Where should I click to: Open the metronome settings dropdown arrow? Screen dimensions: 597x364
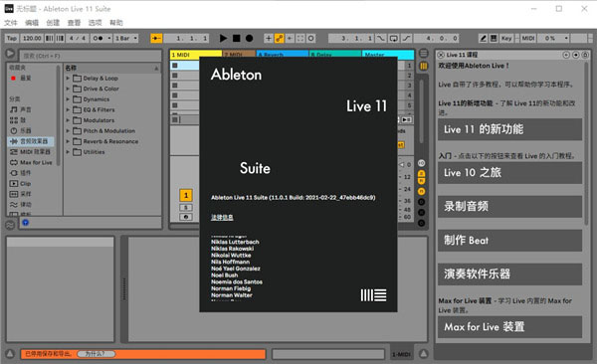click(x=108, y=38)
